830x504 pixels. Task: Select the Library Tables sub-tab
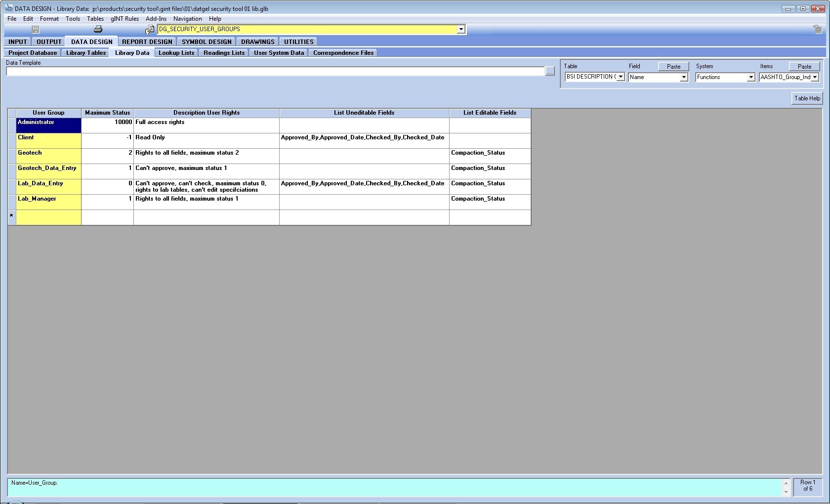click(86, 53)
